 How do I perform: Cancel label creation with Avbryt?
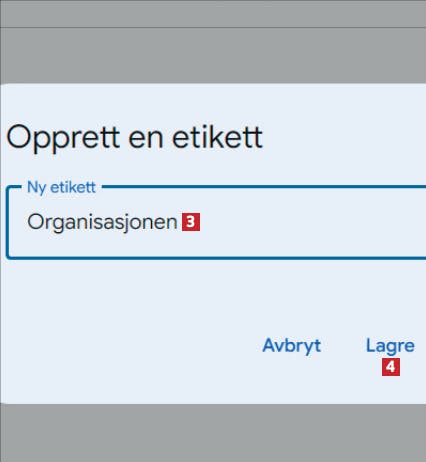coord(292,346)
